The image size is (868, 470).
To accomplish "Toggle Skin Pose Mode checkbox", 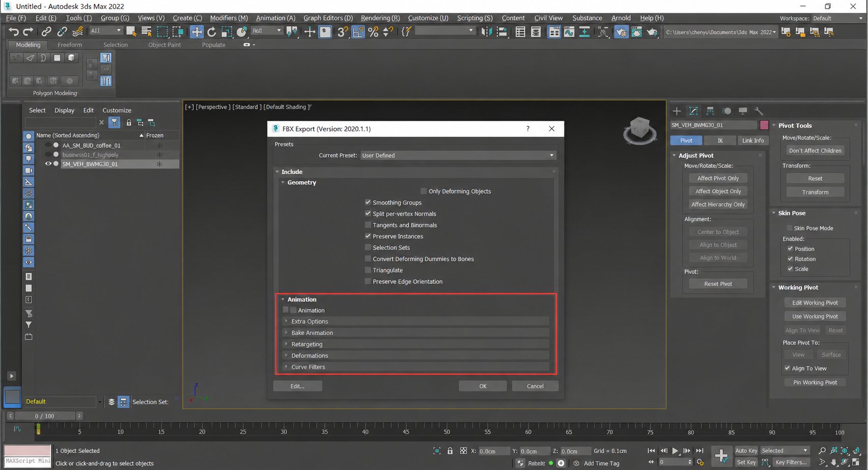I will 790,228.
